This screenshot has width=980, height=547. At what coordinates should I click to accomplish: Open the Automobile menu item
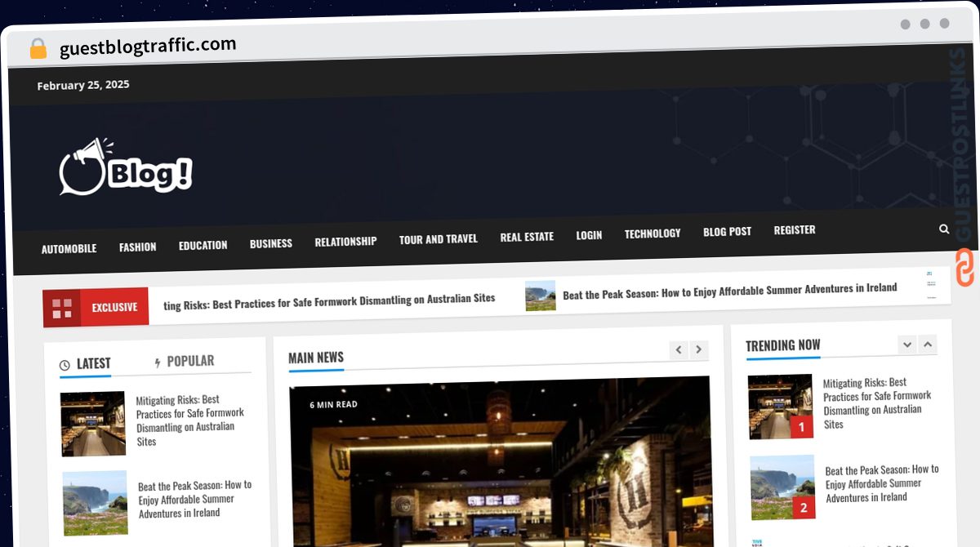[x=69, y=248]
